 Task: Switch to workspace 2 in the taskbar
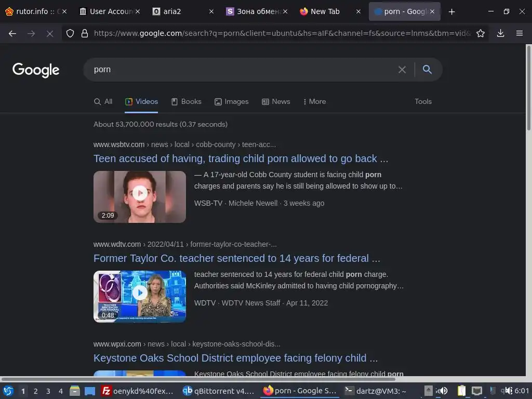(x=36, y=391)
